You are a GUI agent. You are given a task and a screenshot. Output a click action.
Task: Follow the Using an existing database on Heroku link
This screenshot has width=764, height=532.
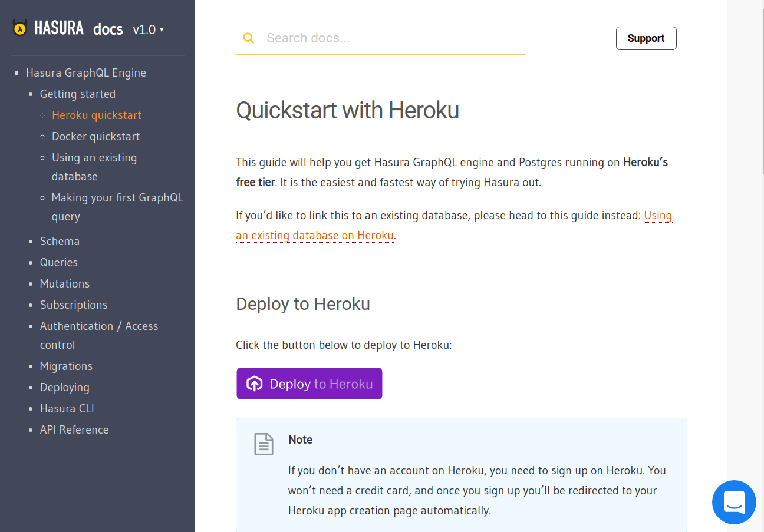[x=454, y=226]
